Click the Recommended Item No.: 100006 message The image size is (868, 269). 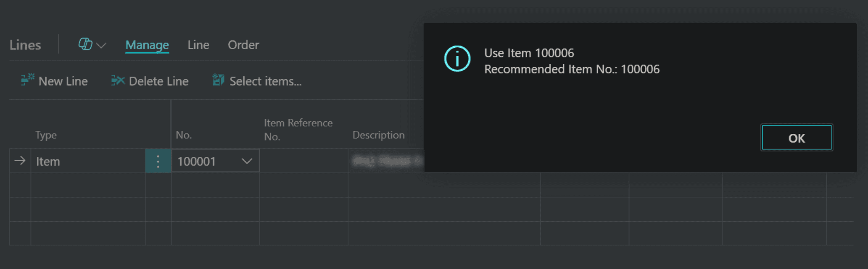pos(572,69)
